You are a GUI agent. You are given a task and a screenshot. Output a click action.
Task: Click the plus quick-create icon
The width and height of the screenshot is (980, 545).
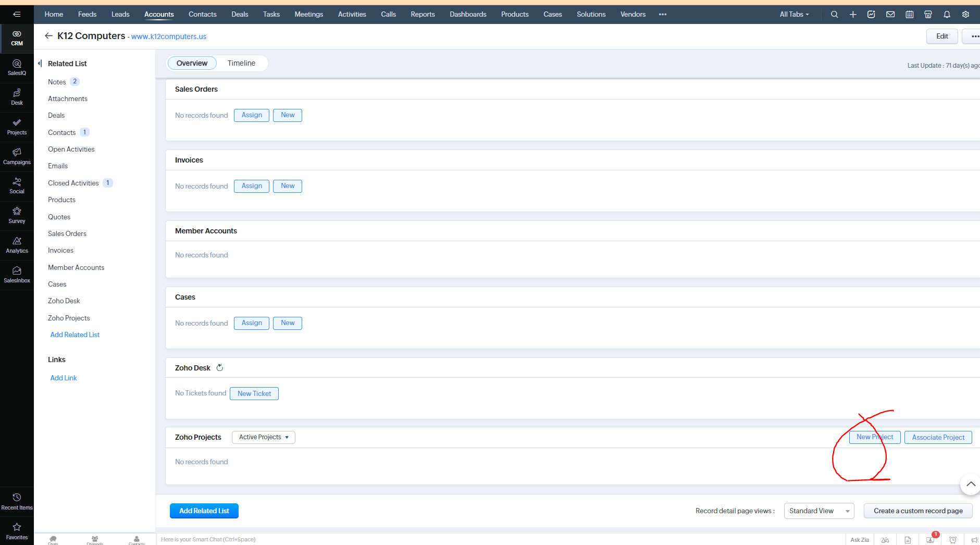point(853,15)
